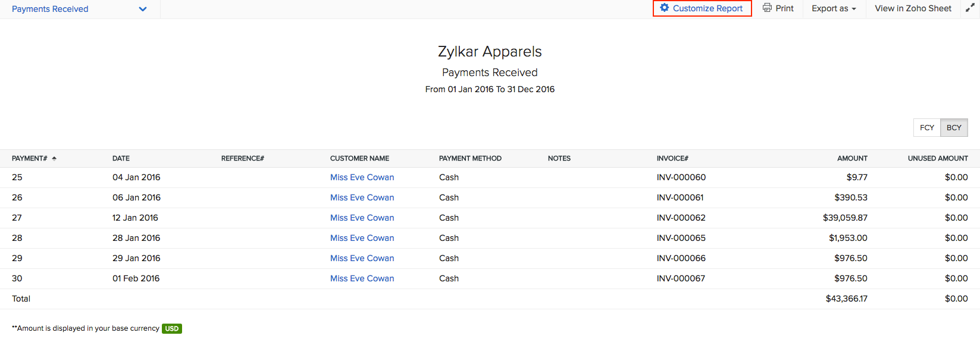Click the printer icon

[767, 8]
